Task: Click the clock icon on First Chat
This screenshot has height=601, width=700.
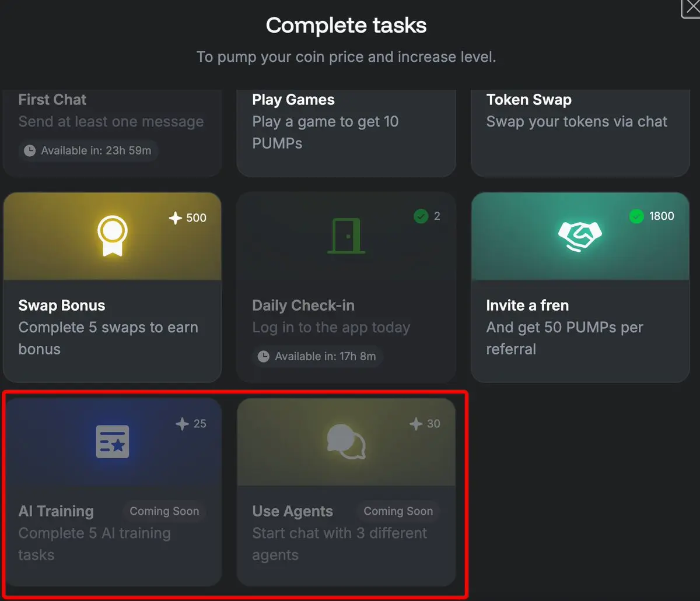Action: coord(29,150)
